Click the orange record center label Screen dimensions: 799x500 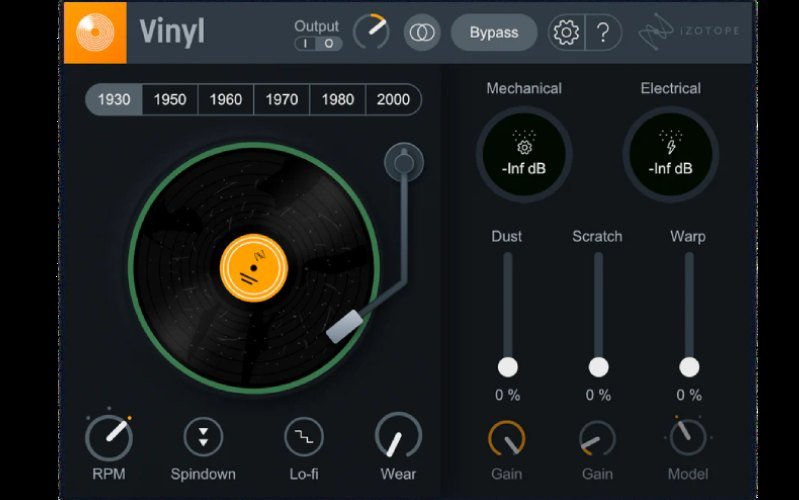click(254, 268)
